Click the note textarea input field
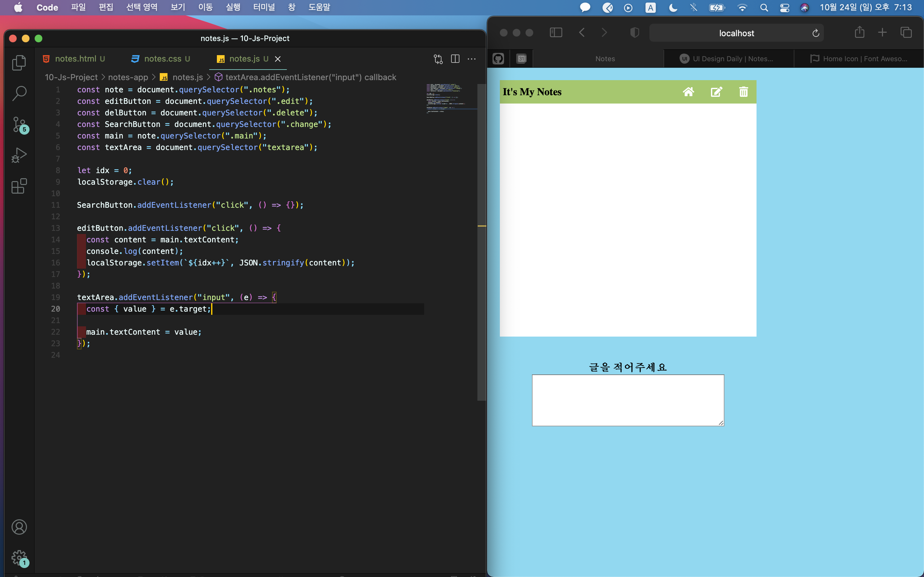The width and height of the screenshot is (924, 577). 628,400
